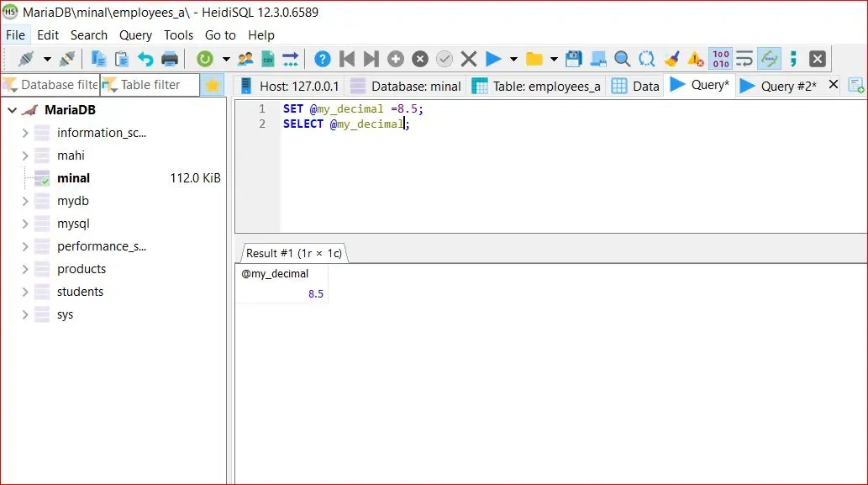Toggle word wrap in editor
868x485 pixels.
(x=744, y=59)
